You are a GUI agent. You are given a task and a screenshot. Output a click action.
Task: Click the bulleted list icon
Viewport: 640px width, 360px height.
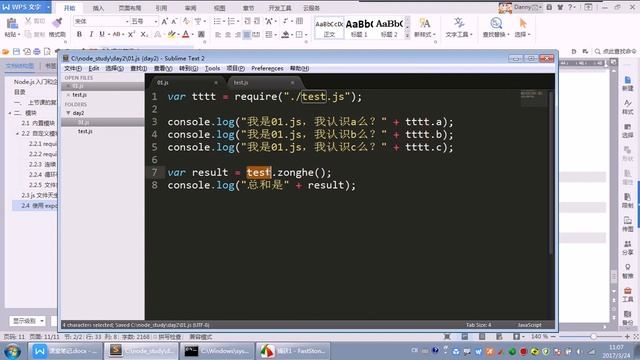(x=217, y=22)
